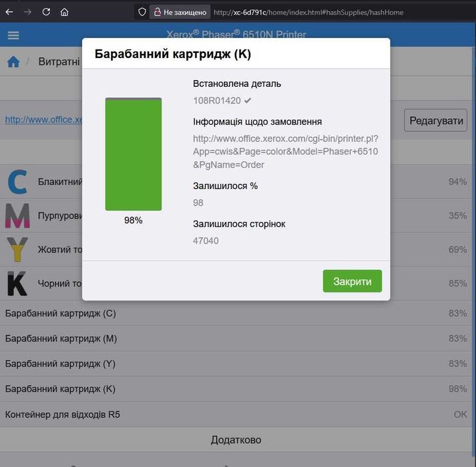The width and height of the screenshot is (476, 467).
Task: Open the xerox order URL in dialog
Action: coord(285,152)
